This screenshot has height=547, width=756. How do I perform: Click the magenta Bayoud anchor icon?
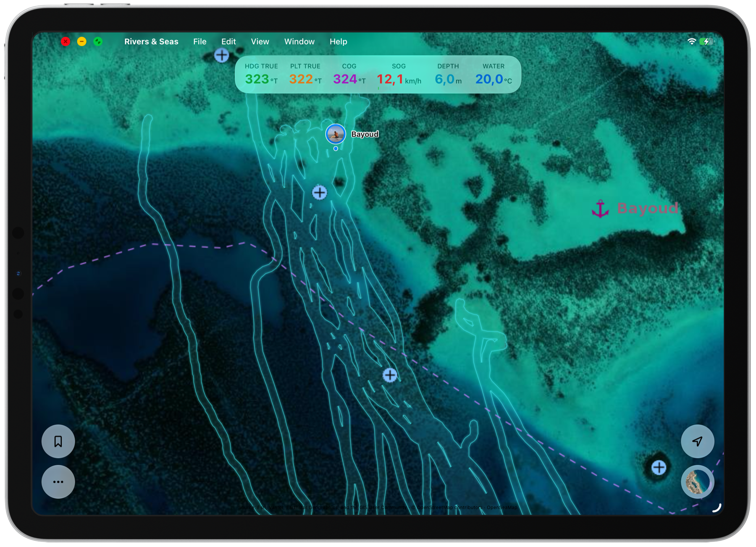[x=600, y=209]
